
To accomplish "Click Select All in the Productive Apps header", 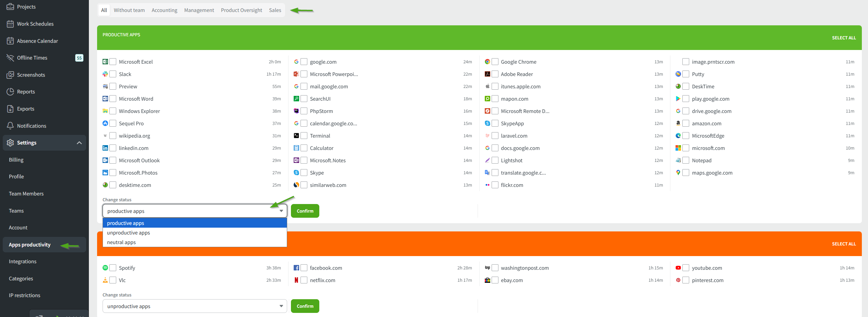I will tap(844, 38).
